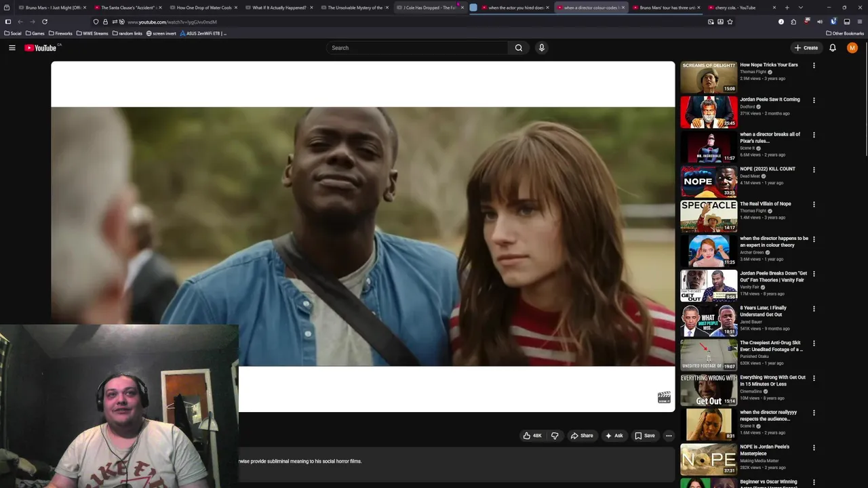Go back using the browser back arrow
The width and height of the screenshot is (868, 488).
pyautogui.click(x=20, y=22)
